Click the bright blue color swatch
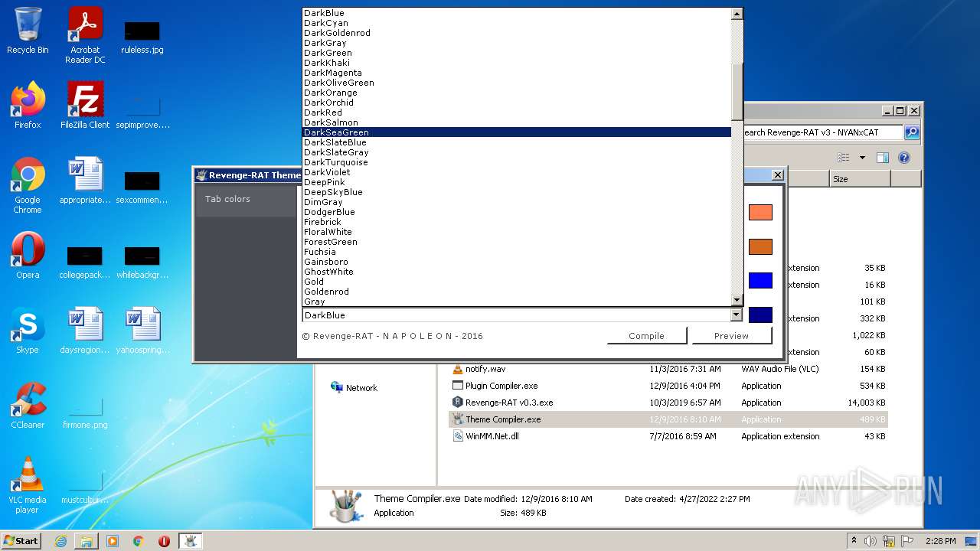Viewport: 980px width, 551px height. (760, 280)
